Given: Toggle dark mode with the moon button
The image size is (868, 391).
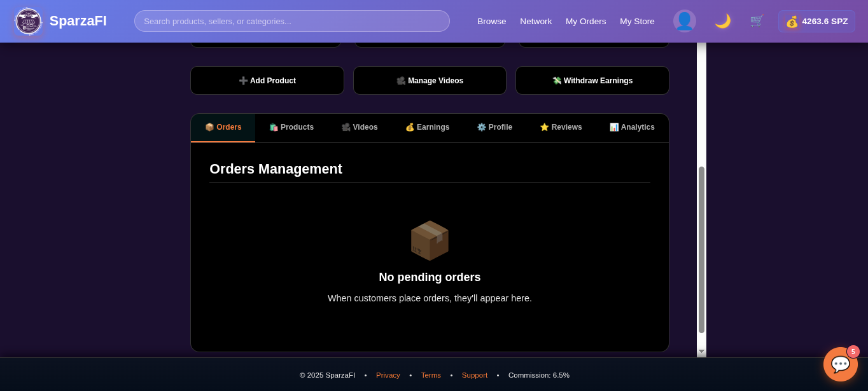Looking at the screenshot, I should pyautogui.click(x=723, y=20).
